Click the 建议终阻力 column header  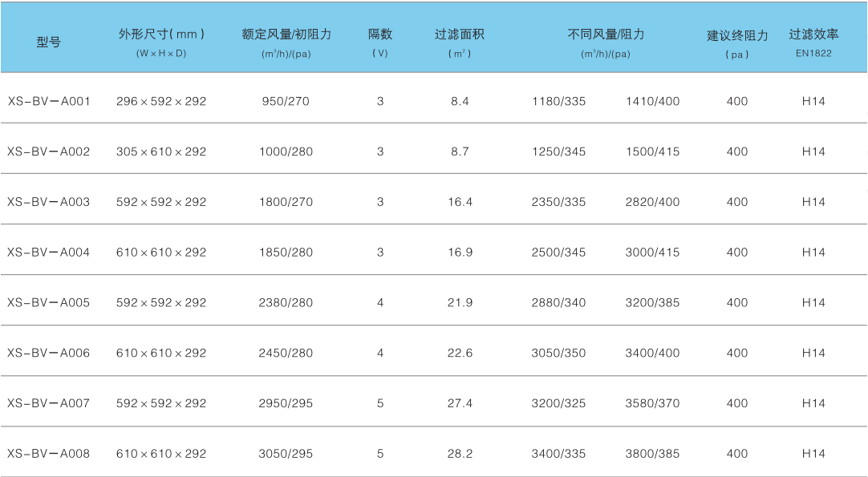[x=737, y=36]
